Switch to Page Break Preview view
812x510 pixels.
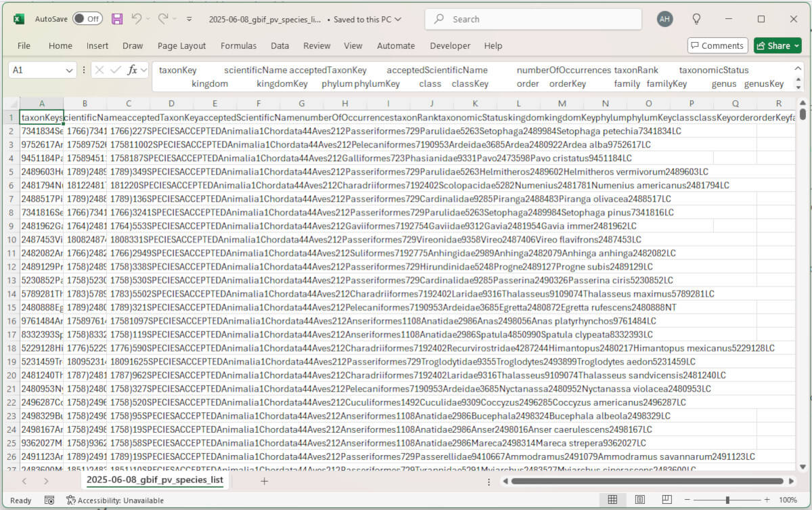pyautogui.click(x=667, y=500)
